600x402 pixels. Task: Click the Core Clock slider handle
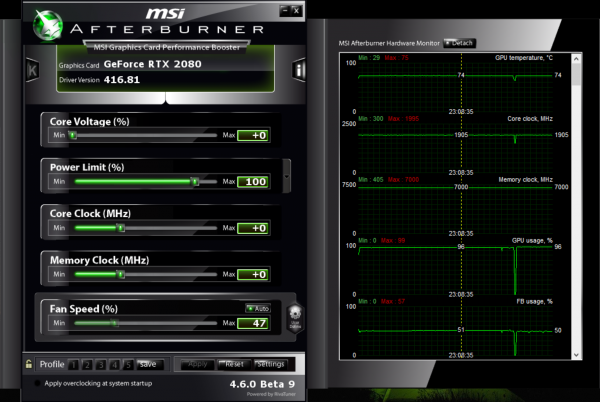(121, 228)
